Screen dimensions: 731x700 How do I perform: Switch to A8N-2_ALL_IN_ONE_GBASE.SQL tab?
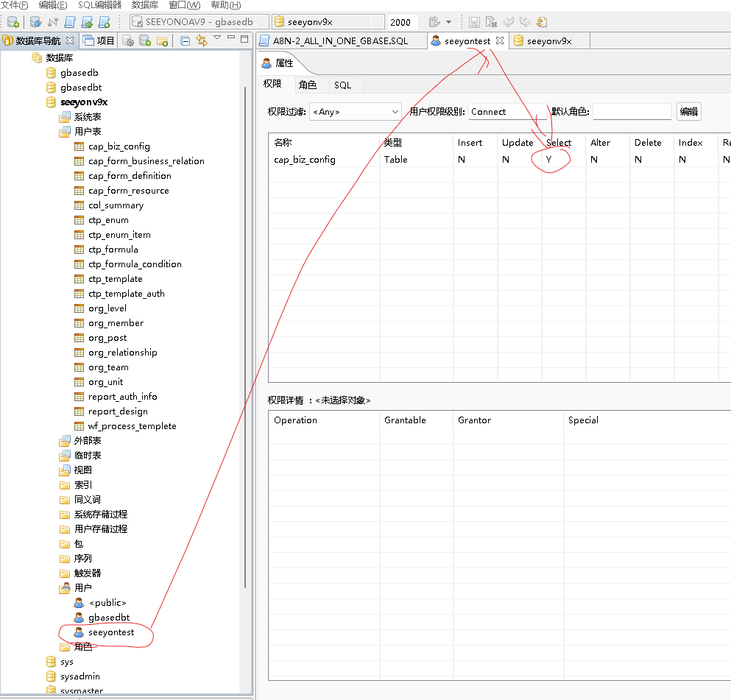click(340, 41)
